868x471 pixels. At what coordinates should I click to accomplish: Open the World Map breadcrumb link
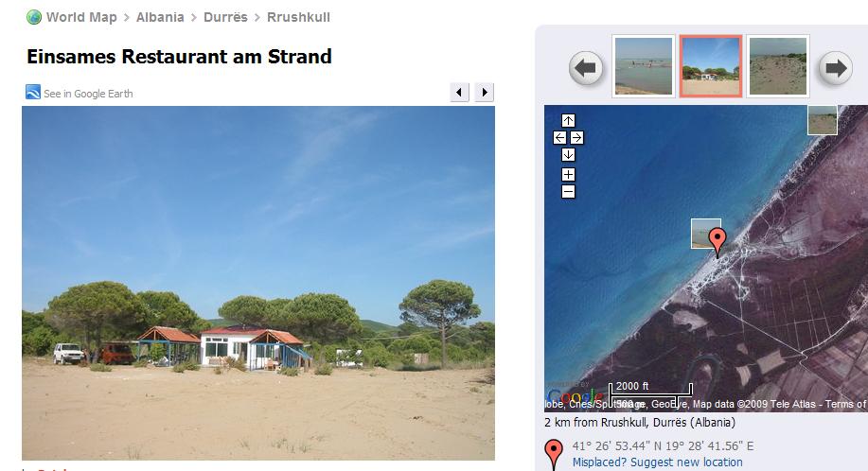pyautogui.click(x=81, y=17)
